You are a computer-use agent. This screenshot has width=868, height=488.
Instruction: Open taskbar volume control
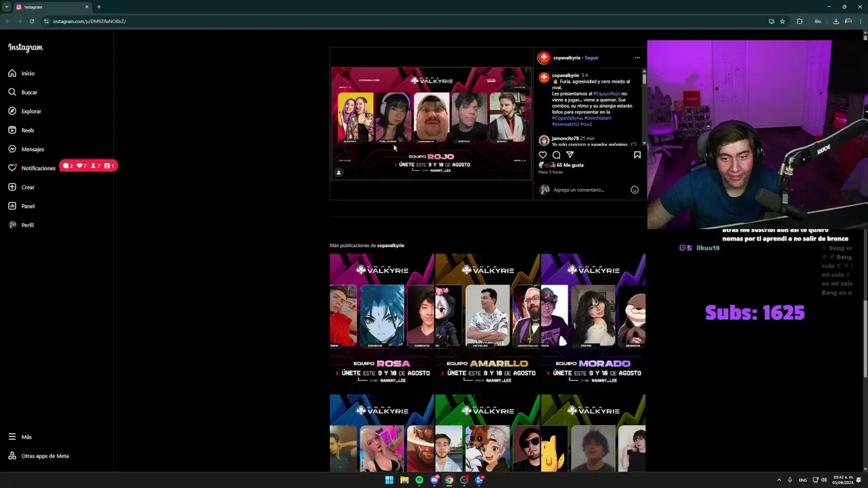point(824,480)
